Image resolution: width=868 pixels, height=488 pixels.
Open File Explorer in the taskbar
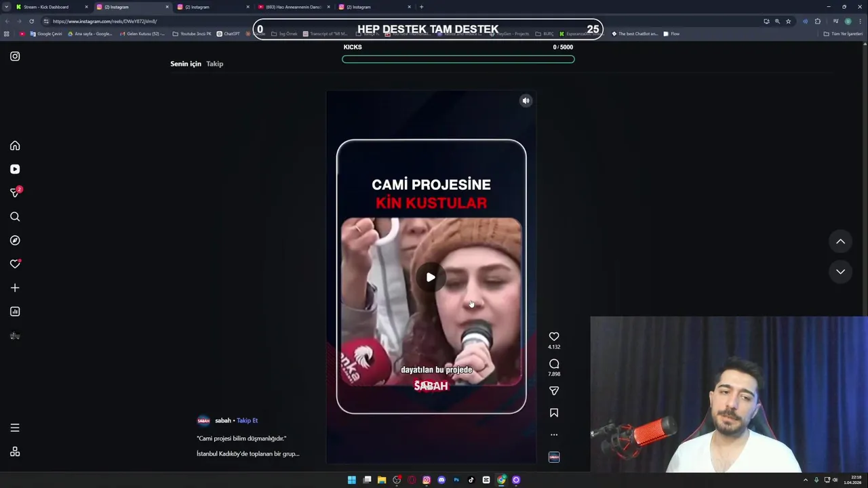point(382,480)
